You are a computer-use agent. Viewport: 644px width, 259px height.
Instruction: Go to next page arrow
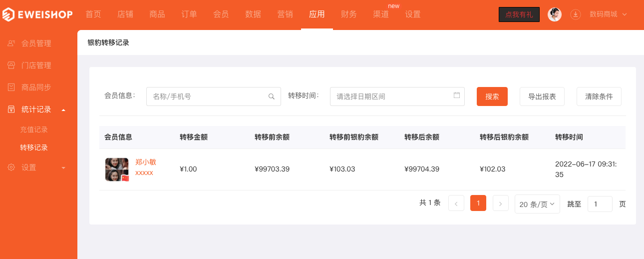coord(501,203)
